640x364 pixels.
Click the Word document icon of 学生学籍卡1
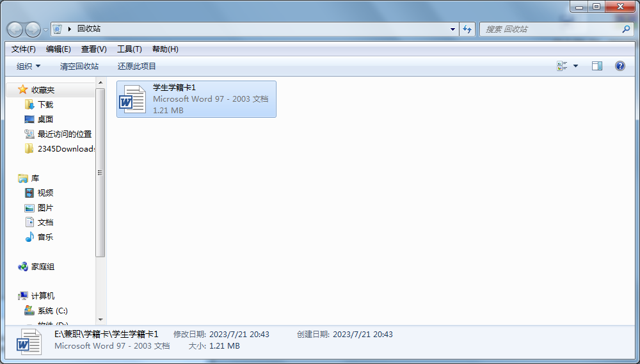[132, 99]
